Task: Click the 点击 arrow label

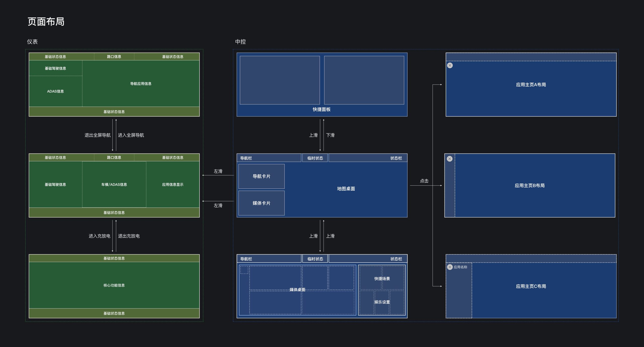Action: coord(424,181)
